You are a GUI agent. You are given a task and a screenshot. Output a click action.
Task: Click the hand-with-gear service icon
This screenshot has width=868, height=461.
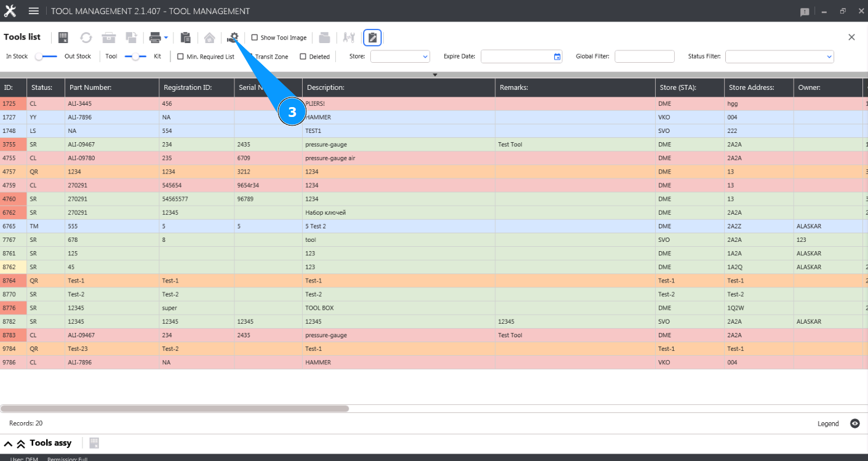pyautogui.click(x=233, y=38)
